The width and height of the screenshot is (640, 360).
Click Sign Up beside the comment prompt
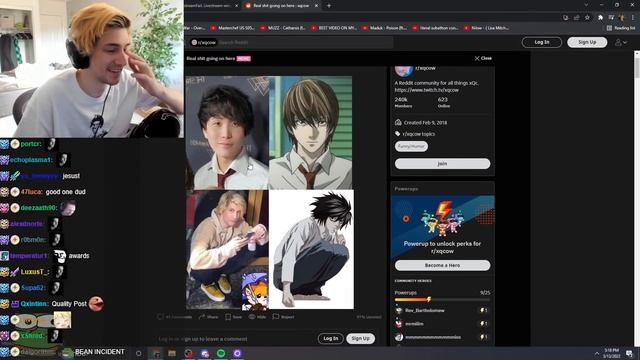tap(360, 338)
